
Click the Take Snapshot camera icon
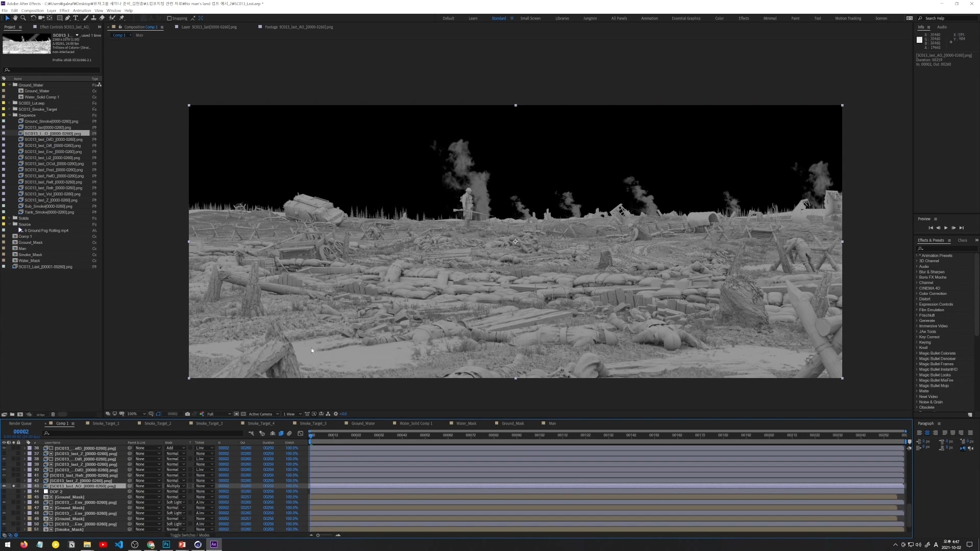pos(187,414)
